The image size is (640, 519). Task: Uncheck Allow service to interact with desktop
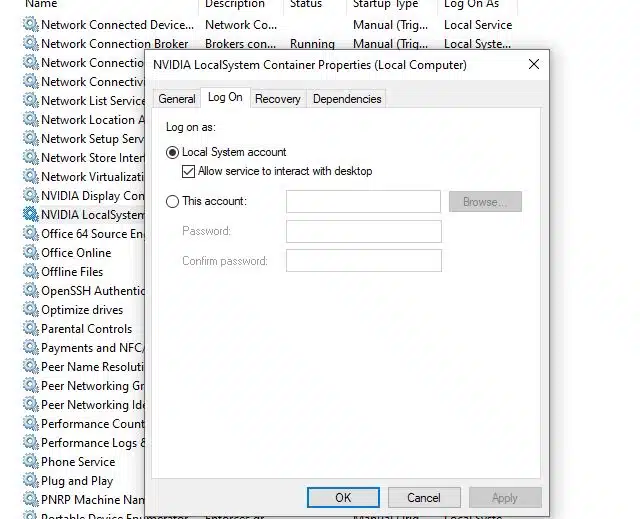click(x=188, y=171)
